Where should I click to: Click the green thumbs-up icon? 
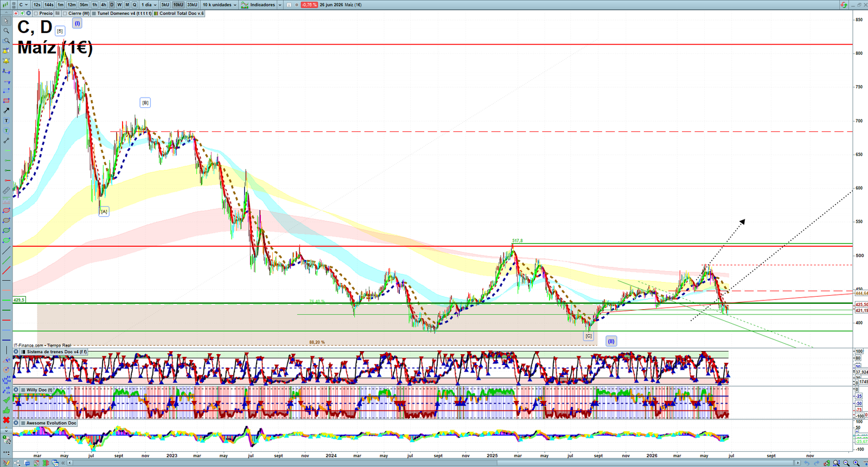tap(7, 410)
